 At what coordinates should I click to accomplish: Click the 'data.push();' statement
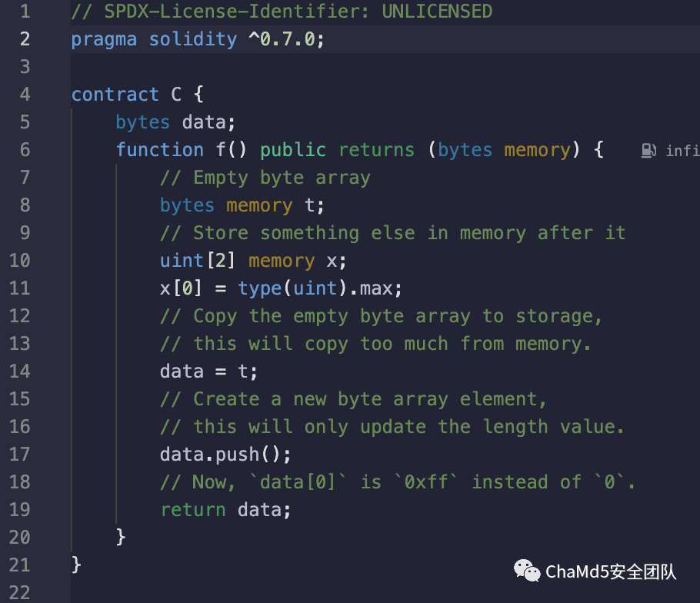pos(225,455)
